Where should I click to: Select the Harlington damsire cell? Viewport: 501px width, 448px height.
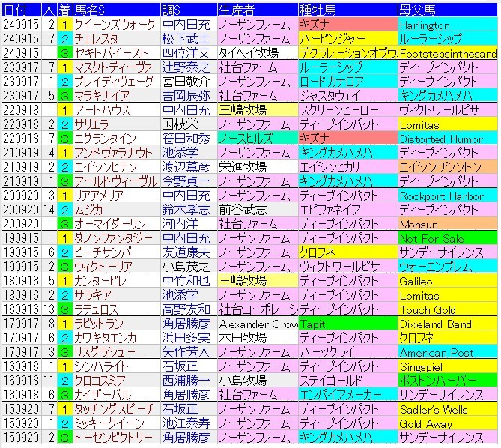point(447,25)
